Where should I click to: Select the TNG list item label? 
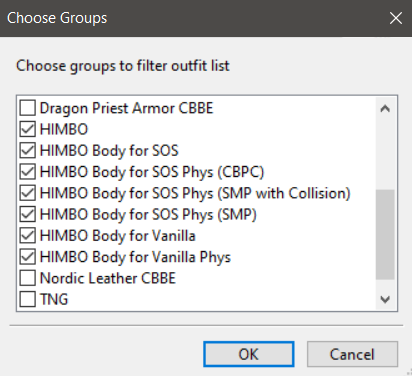[x=54, y=299]
